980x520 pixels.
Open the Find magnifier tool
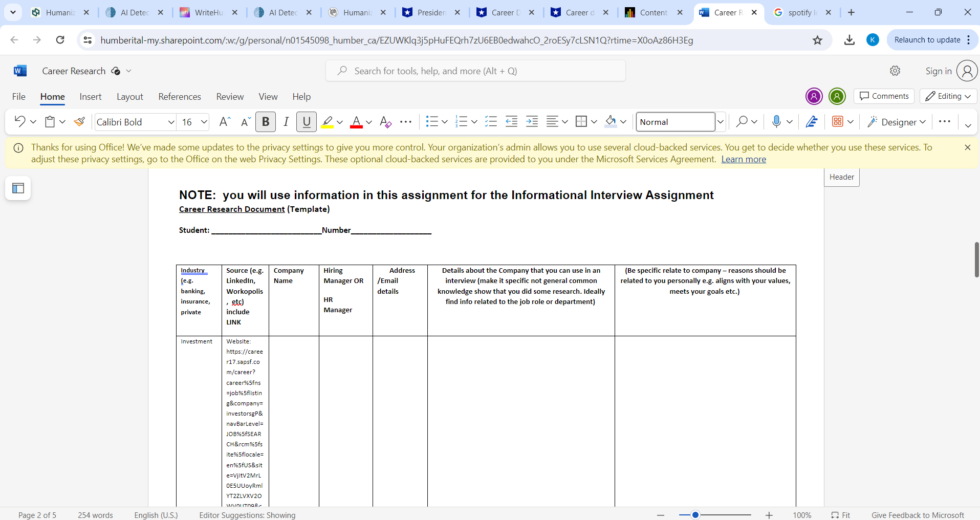(742, 122)
